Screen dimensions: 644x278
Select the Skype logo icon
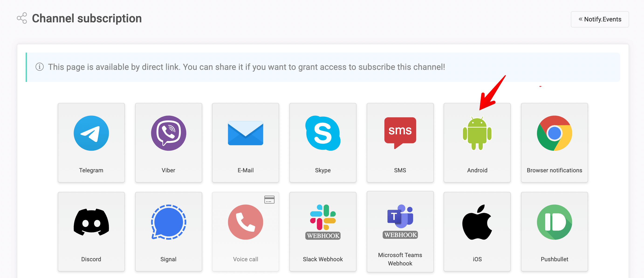[x=323, y=133]
